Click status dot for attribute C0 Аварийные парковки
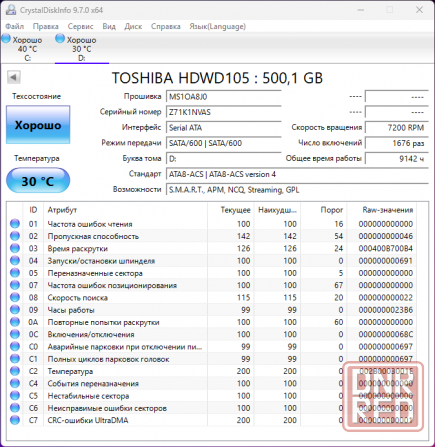The width and height of the screenshot is (435, 447). 15,346
